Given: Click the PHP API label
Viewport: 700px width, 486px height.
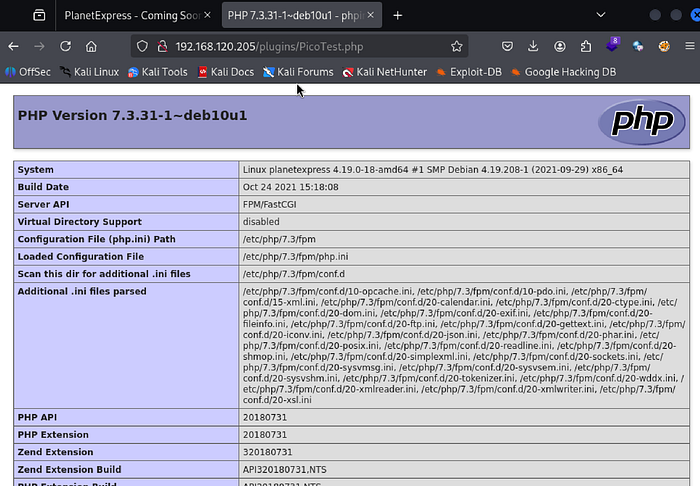Looking at the screenshot, I should click(x=37, y=417).
